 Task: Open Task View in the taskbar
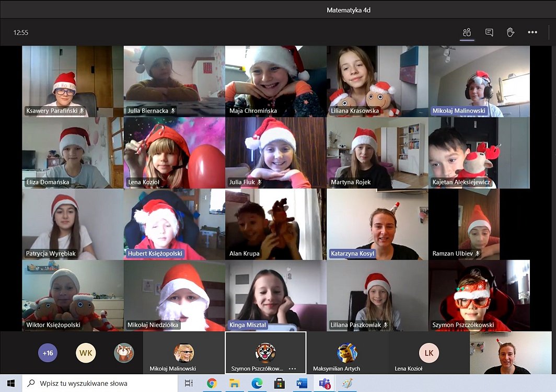tap(189, 383)
